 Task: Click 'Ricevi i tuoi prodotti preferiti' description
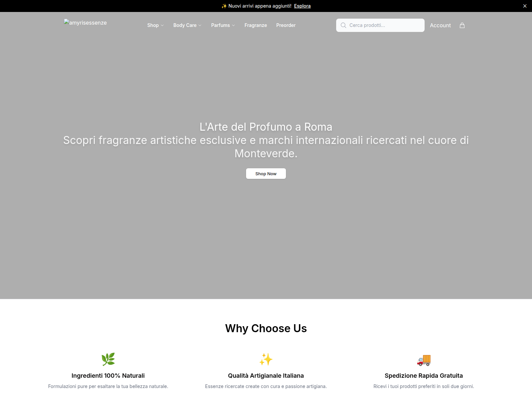[424, 386]
